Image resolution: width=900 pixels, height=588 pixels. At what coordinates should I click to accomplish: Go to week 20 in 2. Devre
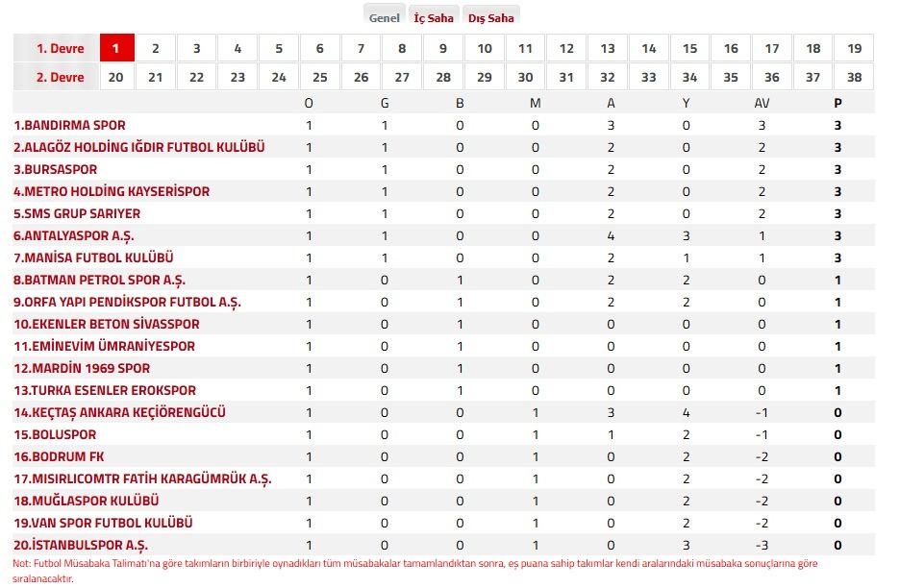[116, 77]
